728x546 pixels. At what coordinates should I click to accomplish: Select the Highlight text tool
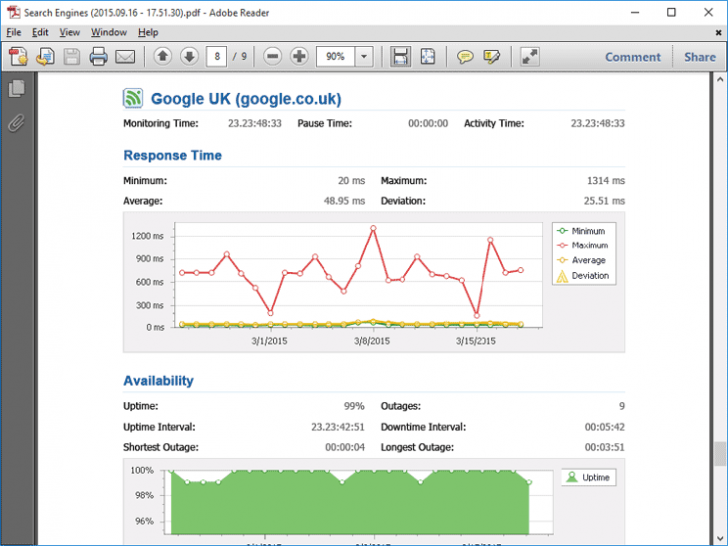tap(491, 57)
